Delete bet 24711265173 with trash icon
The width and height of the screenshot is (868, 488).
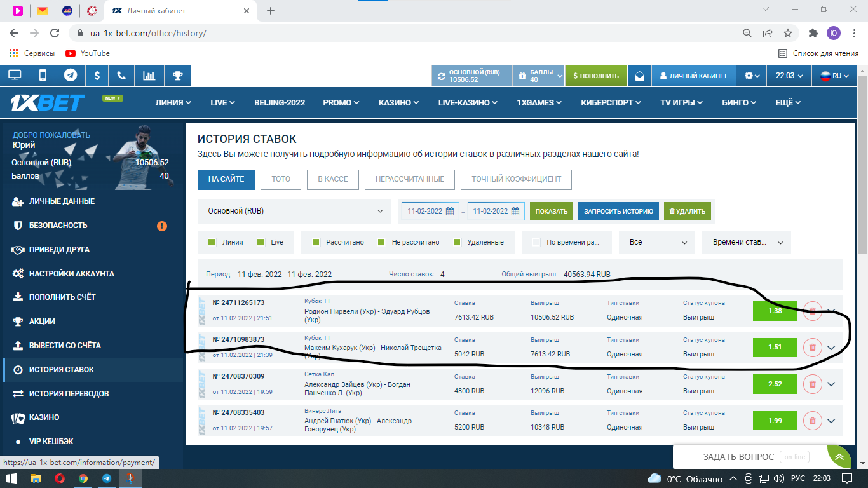tap(811, 311)
